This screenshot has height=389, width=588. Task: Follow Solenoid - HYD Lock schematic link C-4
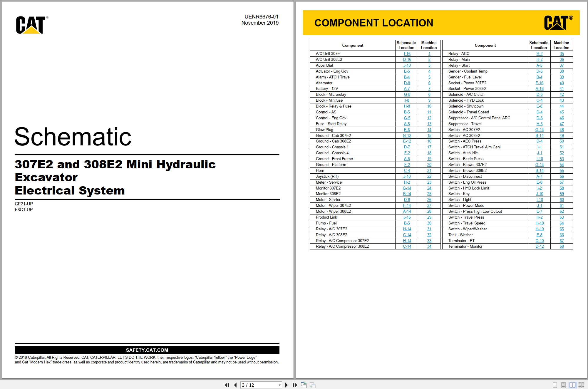tap(540, 100)
